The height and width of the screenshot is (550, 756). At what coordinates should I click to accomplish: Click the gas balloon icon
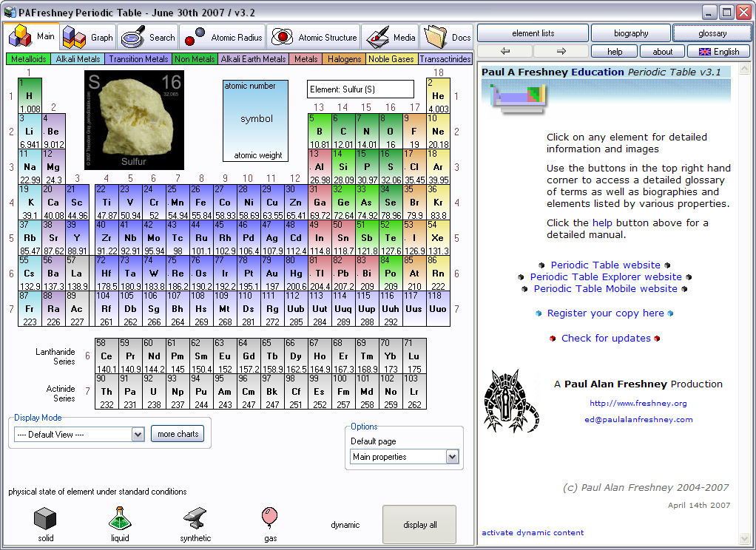point(270,517)
